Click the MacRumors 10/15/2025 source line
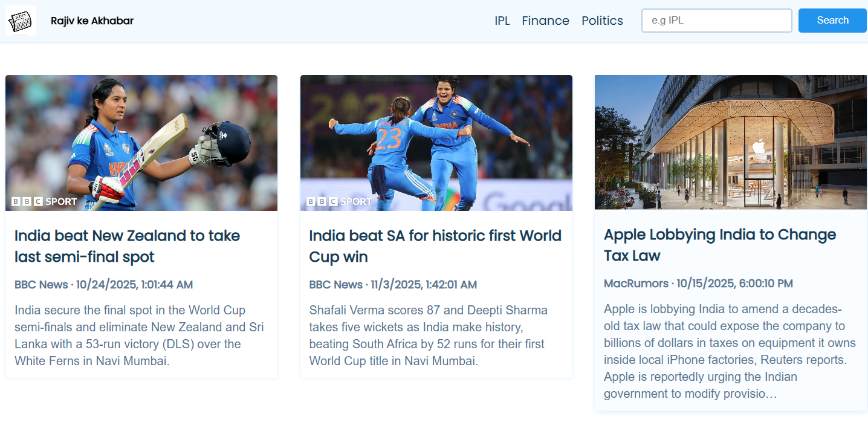 pos(698,284)
